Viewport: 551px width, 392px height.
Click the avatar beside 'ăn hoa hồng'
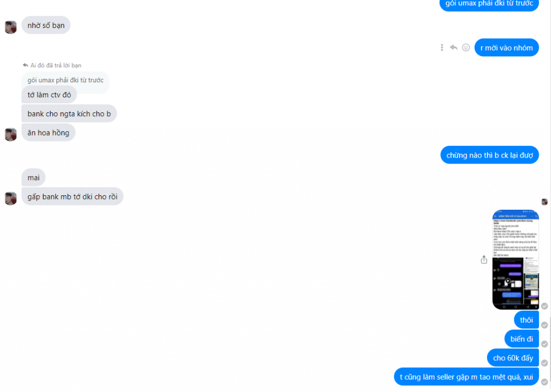coord(11,134)
